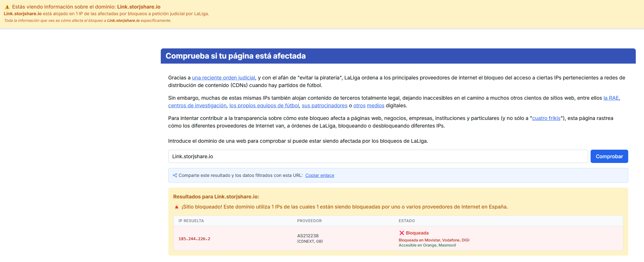This screenshot has width=644, height=262.
Task: Follow the 'la RAE' link
Action: (x=611, y=98)
